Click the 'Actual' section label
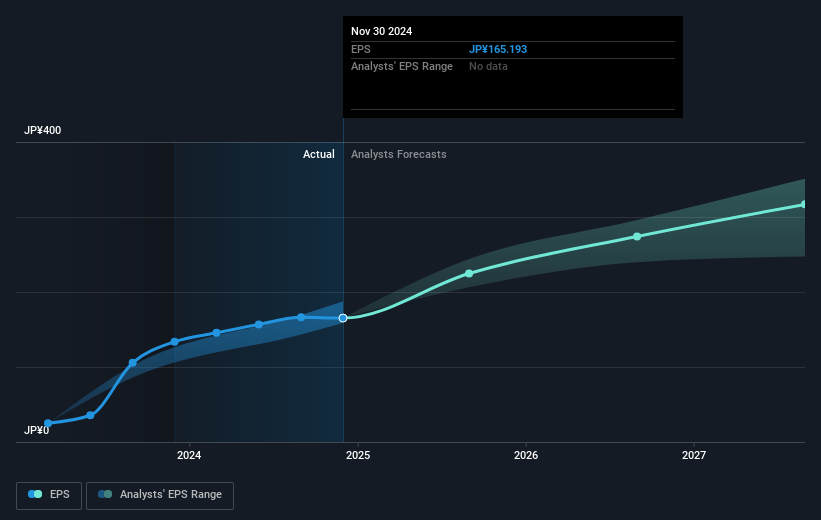This screenshot has height=520, width=821. (x=318, y=154)
